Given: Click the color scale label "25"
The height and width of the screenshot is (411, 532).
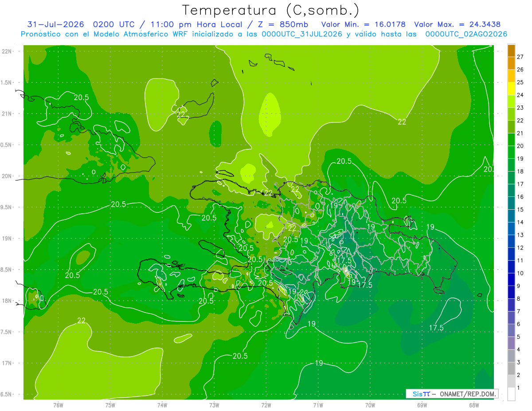Looking at the screenshot, I should click(x=520, y=82).
